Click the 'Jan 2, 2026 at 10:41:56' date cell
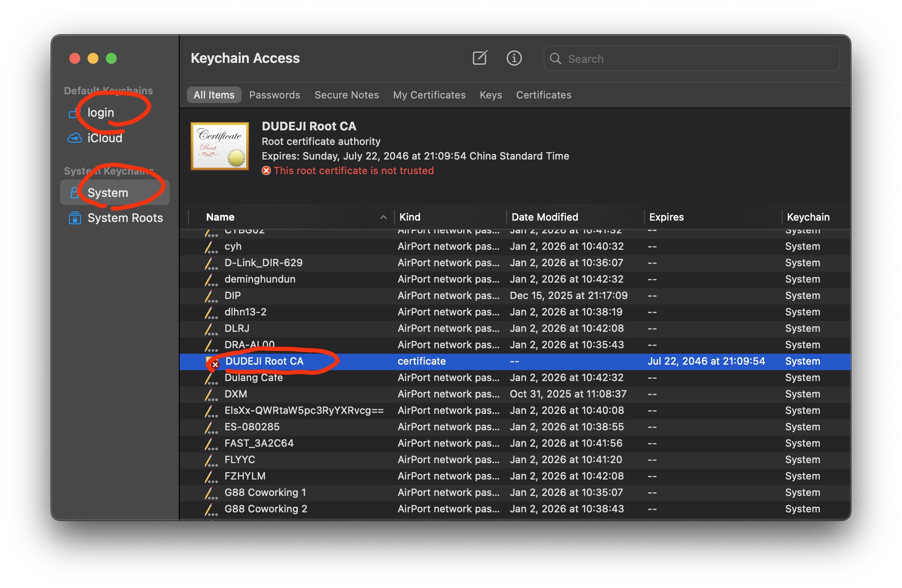902x588 pixels. 566,444
